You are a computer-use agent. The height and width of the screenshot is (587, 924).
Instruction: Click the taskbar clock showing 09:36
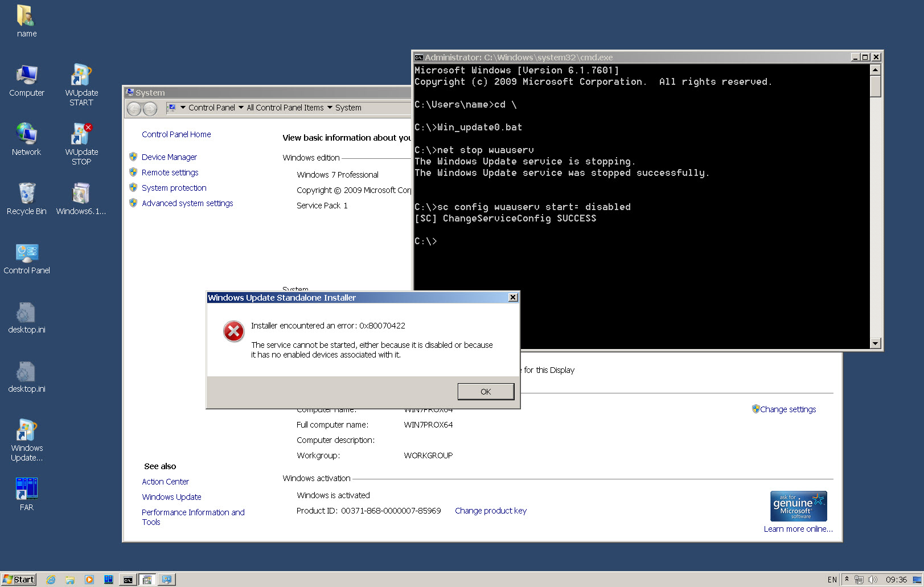point(896,580)
